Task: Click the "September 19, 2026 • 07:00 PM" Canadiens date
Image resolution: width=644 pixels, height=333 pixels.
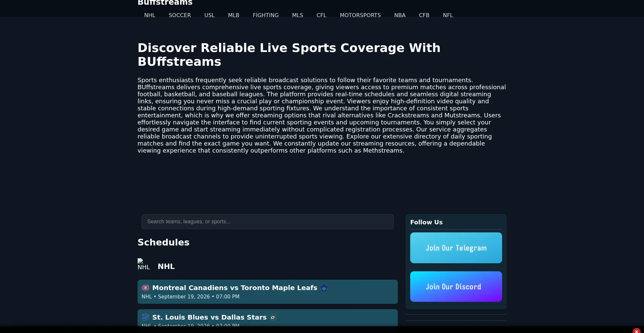Action: click(x=199, y=297)
